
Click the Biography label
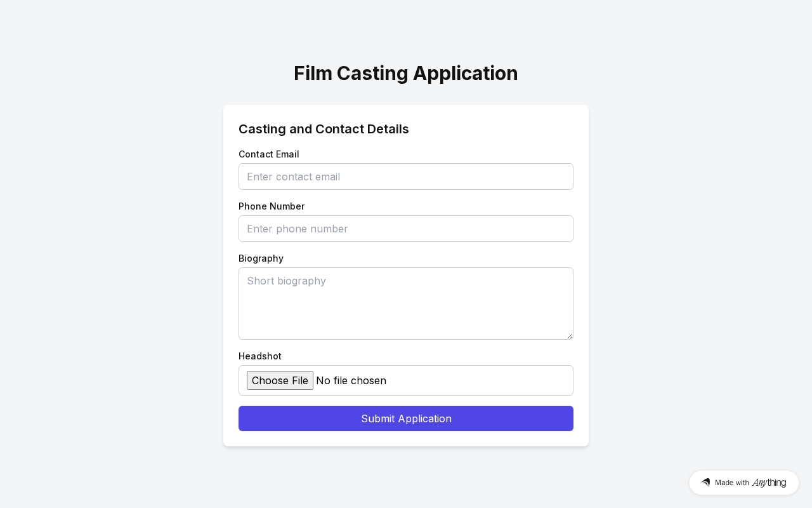point(261,258)
